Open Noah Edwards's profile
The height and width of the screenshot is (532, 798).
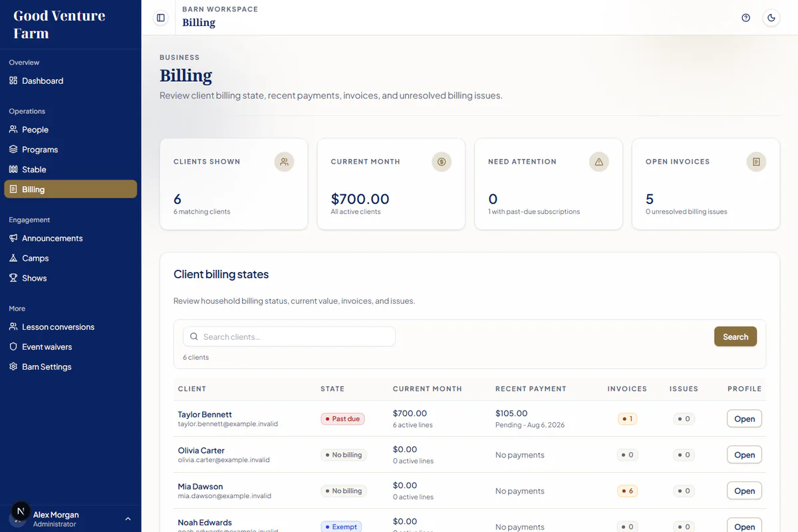click(744, 525)
